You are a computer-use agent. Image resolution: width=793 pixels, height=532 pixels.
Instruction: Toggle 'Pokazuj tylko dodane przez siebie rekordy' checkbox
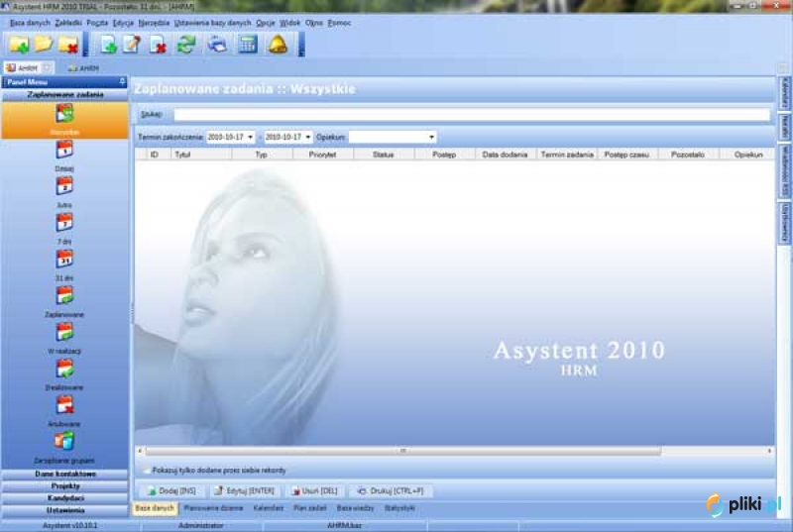click(147, 471)
